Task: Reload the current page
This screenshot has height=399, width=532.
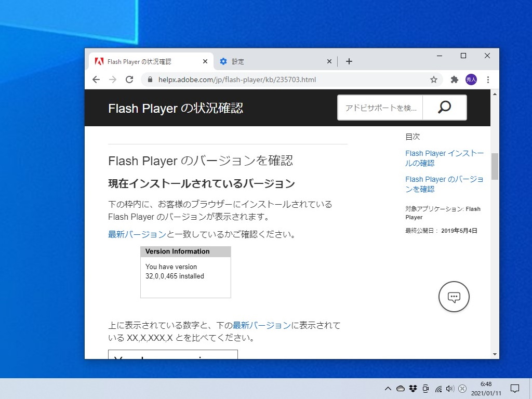Action: tap(129, 79)
